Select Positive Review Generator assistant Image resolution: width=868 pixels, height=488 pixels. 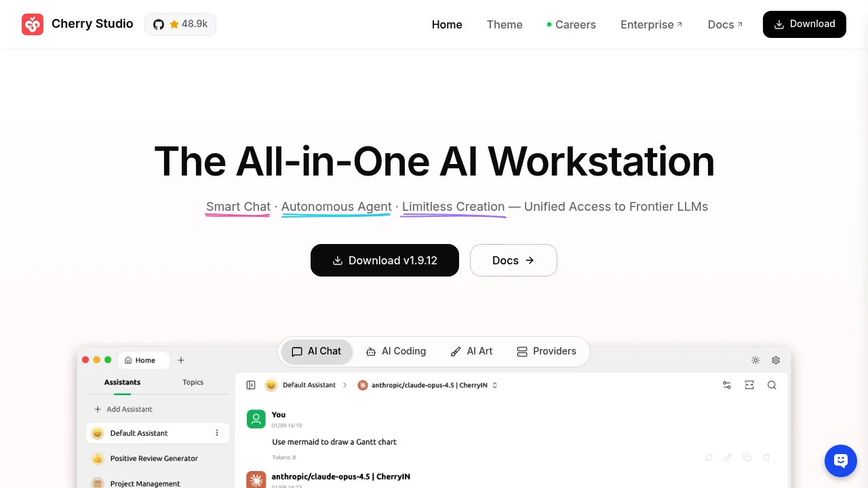[158, 458]
